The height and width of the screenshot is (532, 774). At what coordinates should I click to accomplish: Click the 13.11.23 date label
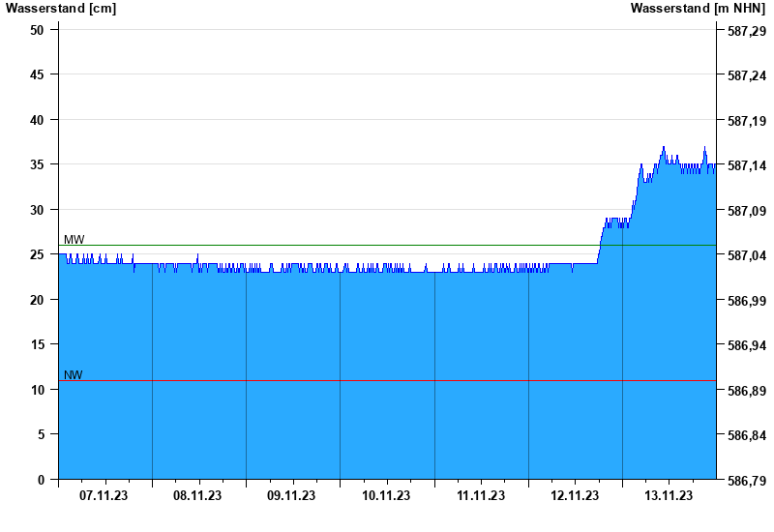click(669, 495)
